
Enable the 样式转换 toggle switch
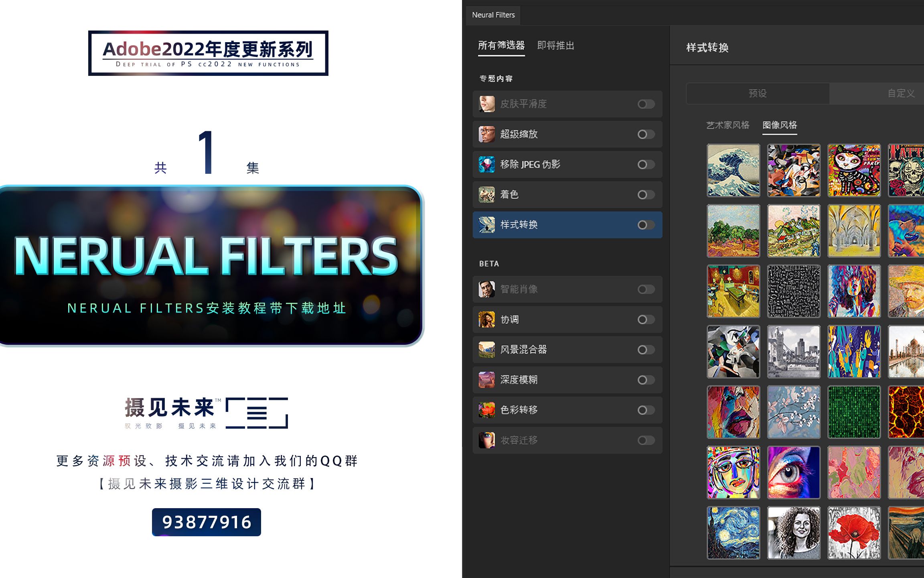[x=645, y=225]
